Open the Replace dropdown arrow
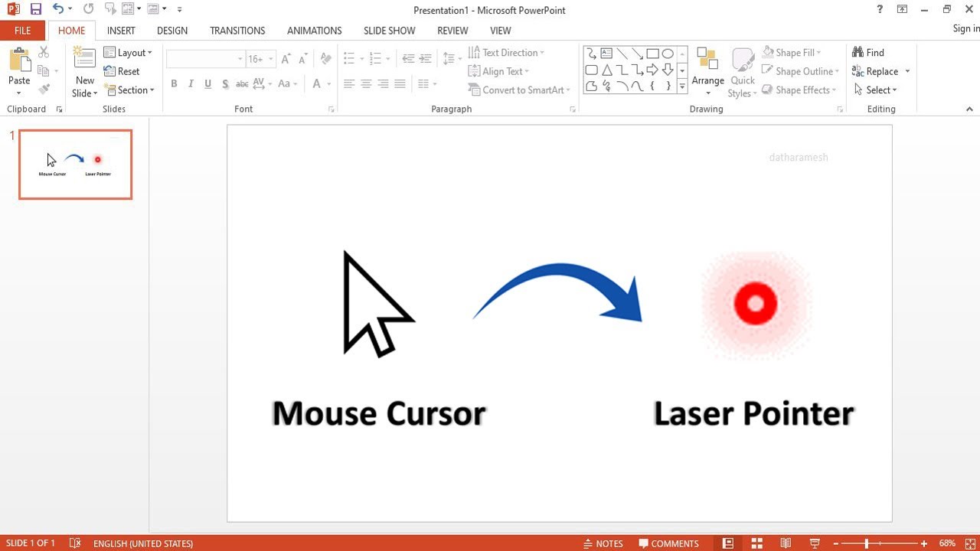980x551 pixels. coord(907,71)
